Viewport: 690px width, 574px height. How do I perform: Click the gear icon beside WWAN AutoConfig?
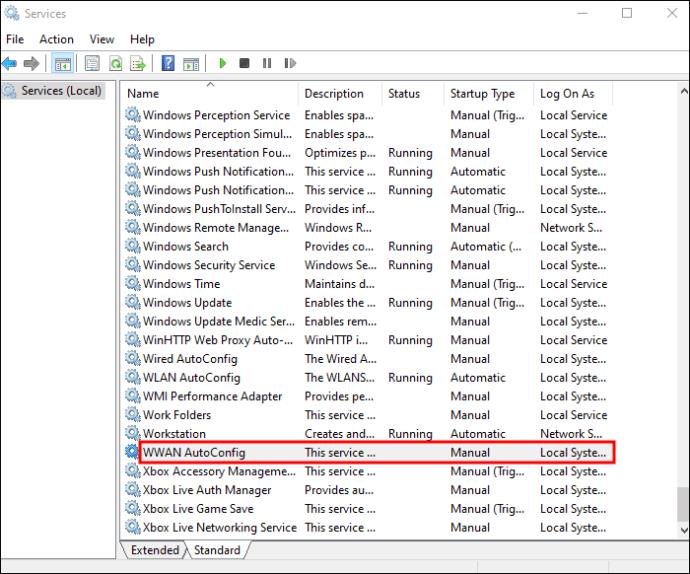coord(132,452)
